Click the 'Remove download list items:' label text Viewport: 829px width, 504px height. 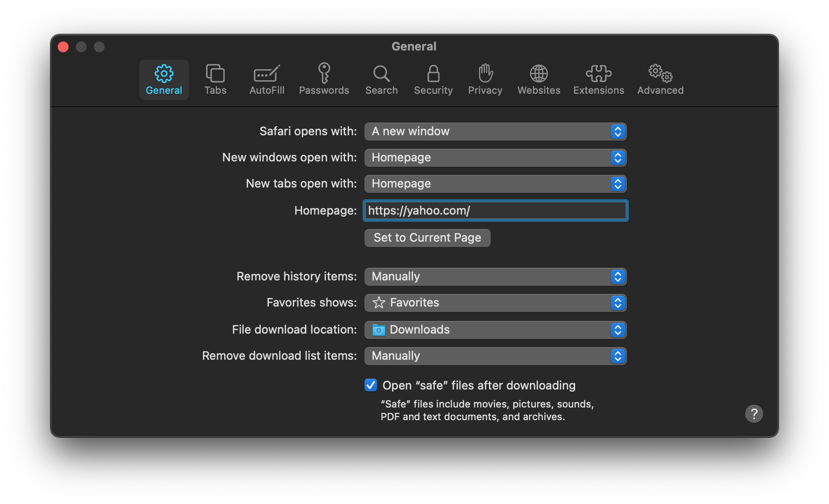coord(280,356)
